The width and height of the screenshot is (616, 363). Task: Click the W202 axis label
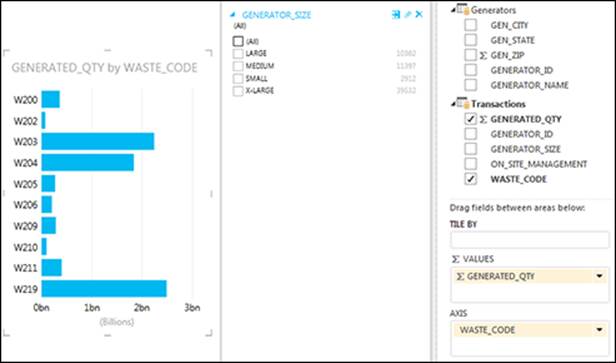tap(26, 121)
